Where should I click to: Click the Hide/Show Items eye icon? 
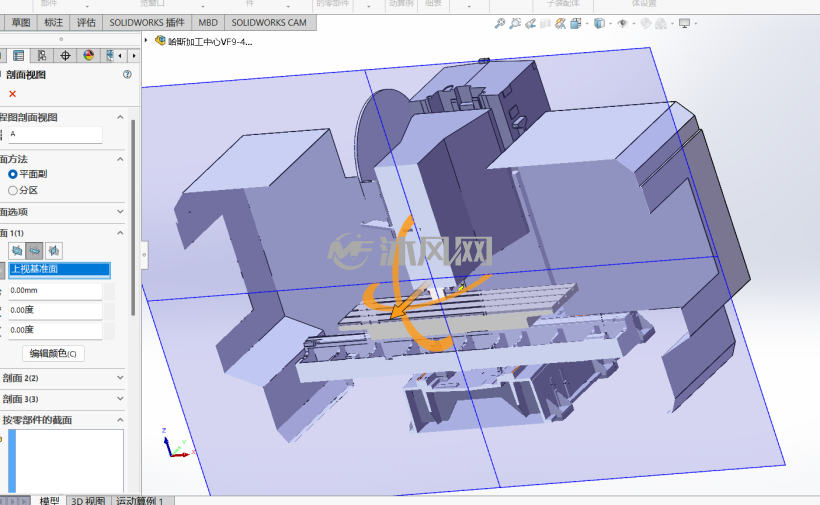(x=622, y=24)
